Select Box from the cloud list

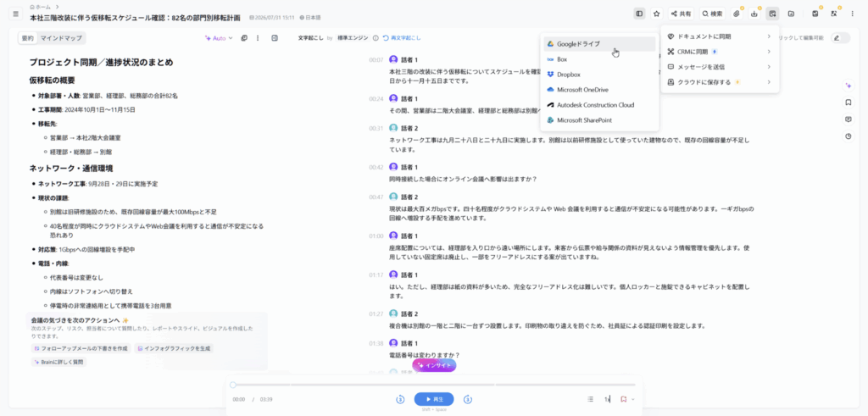pos(599,58)
